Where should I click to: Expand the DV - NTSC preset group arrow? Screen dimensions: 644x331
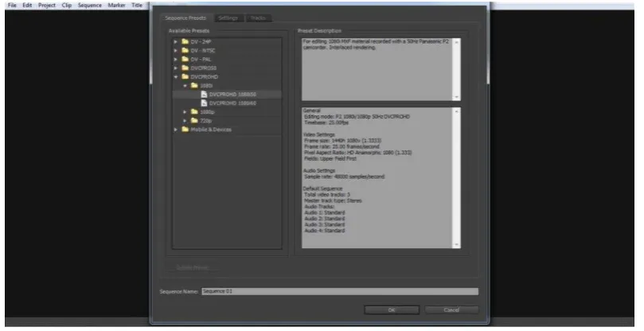[x=176, y=50]
